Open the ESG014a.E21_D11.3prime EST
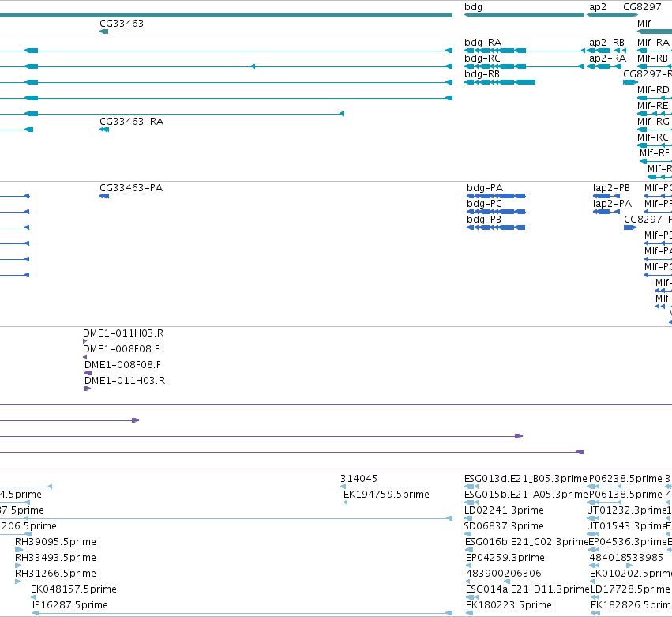 (x=472, y=597)
